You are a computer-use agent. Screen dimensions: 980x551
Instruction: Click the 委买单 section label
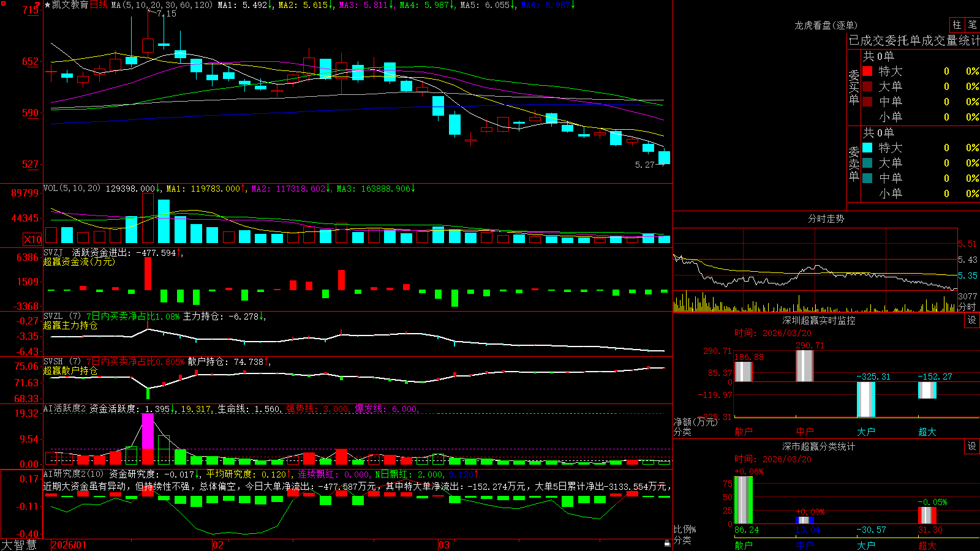tap(854, 88)
